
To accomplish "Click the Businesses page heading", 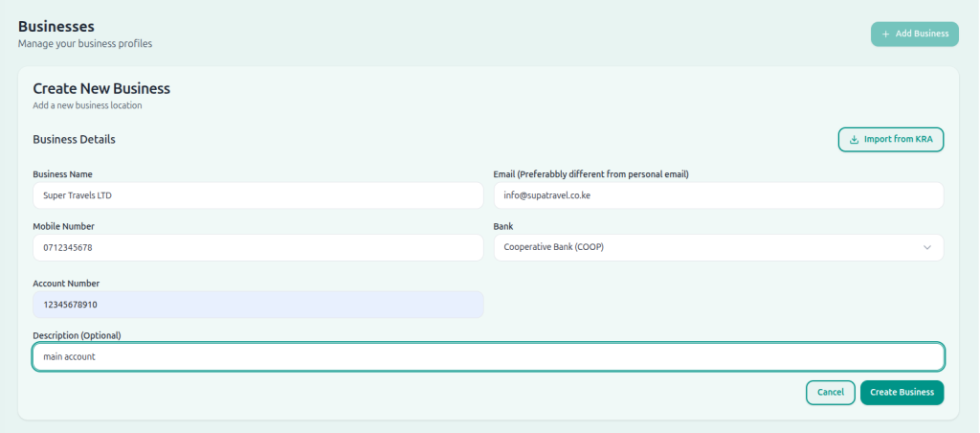I will pyautogui.click(x=56, y=27).
